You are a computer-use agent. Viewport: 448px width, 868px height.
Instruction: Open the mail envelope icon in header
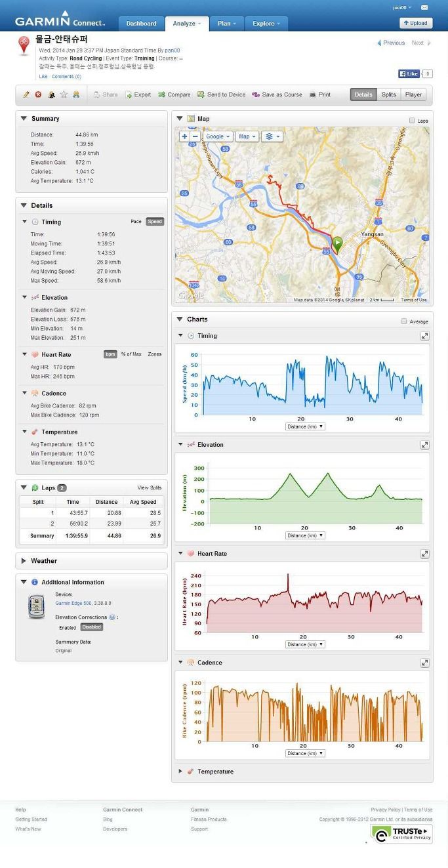(x=424, y=8)
